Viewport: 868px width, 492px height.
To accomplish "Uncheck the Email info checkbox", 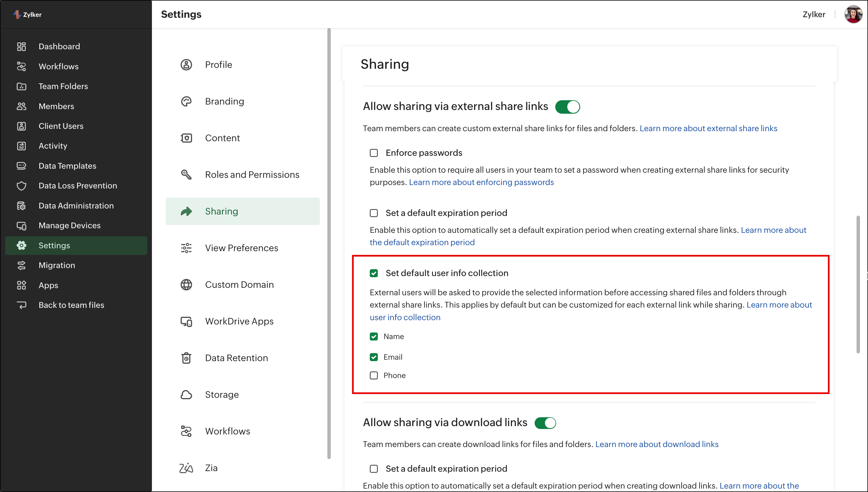I will click(x=374, y=357).
